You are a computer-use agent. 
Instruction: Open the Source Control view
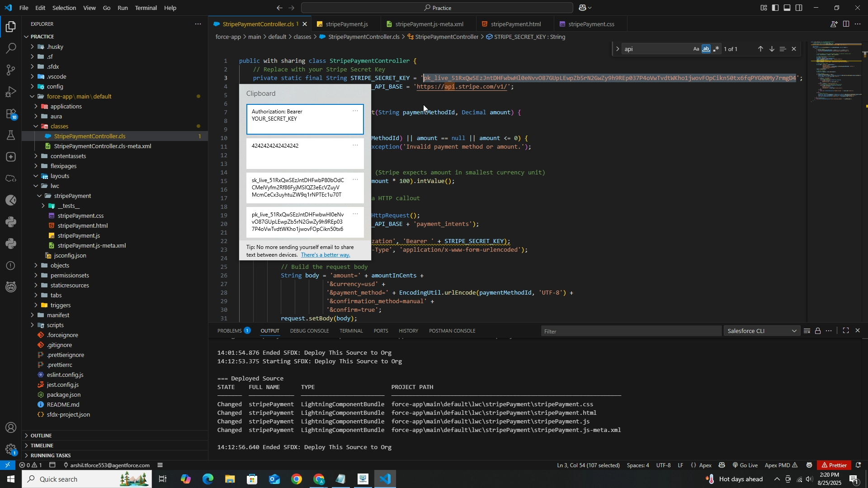pyautogui.click(x=11, y=70)
